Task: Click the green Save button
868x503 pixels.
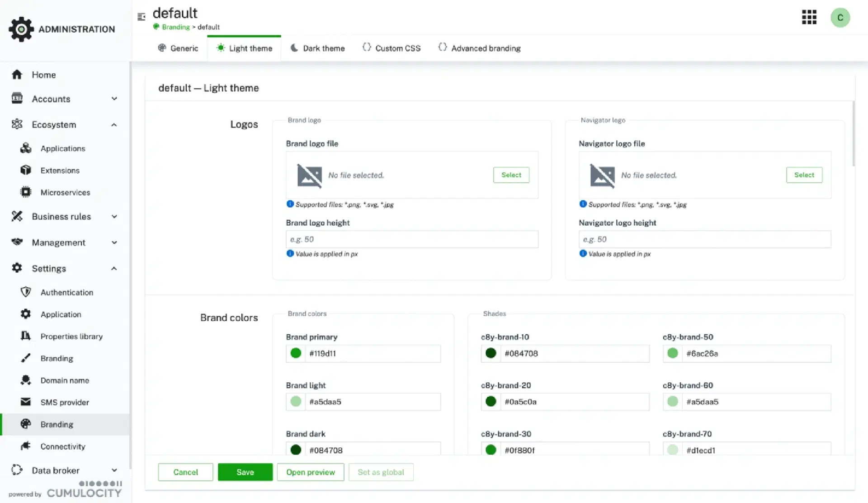Action: [245, 472]
